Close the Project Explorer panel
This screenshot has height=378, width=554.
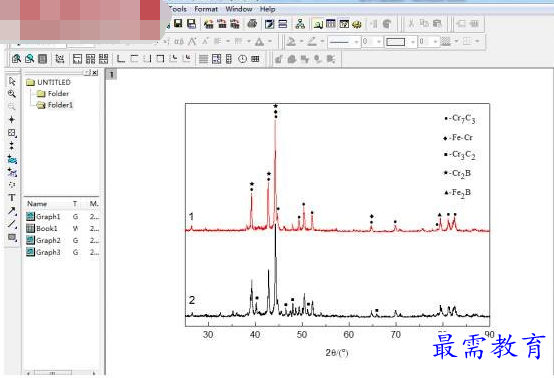pyautogui.click(x=95, y=72)
